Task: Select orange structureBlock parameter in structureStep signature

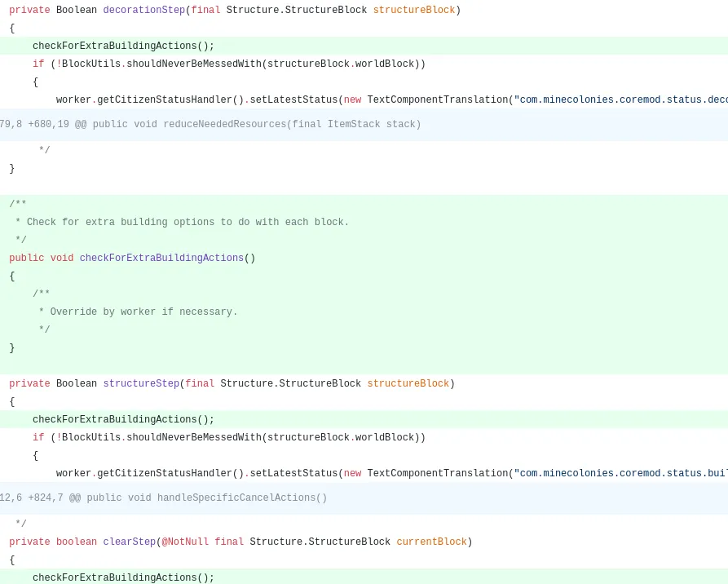Action: (x=408, y=383)
